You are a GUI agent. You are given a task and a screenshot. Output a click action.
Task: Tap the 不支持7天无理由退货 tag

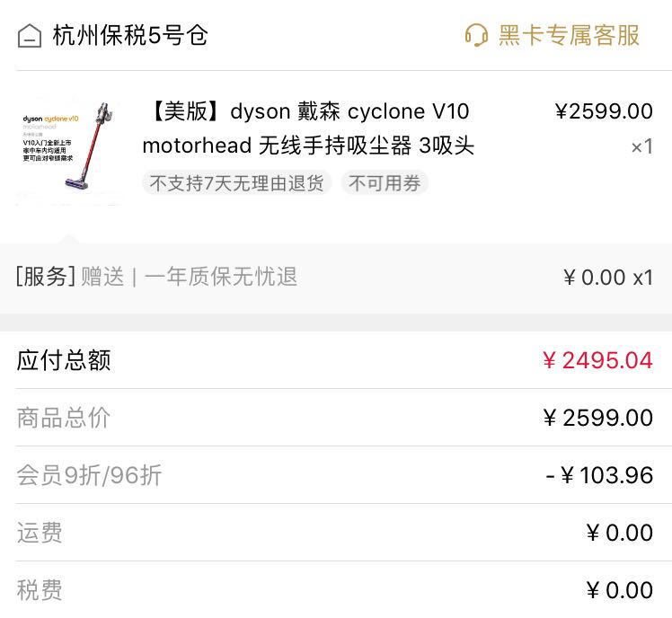coord(236,183)
